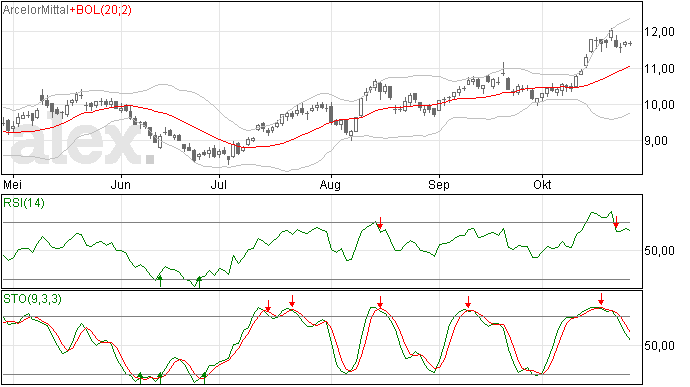Click the RSI red sell arrow in late October
Image resolution: width=690 pixels, height=387 pixels.
[x=616, y=222]
